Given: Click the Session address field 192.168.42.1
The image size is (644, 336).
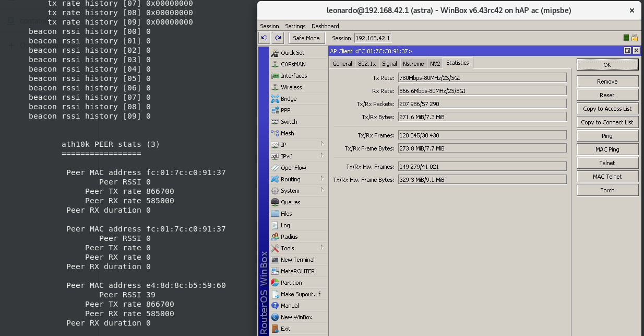Looking at the screenshot, I should tap(373, 38).
